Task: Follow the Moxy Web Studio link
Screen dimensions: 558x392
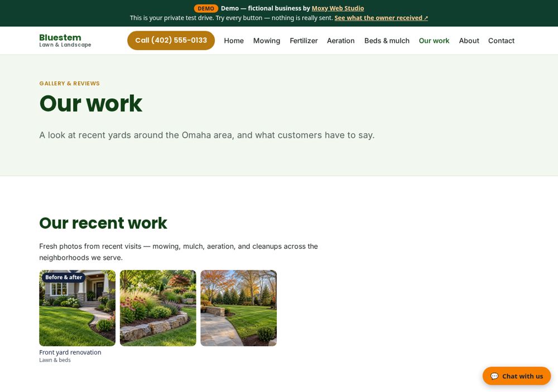Action: (338, 8)
